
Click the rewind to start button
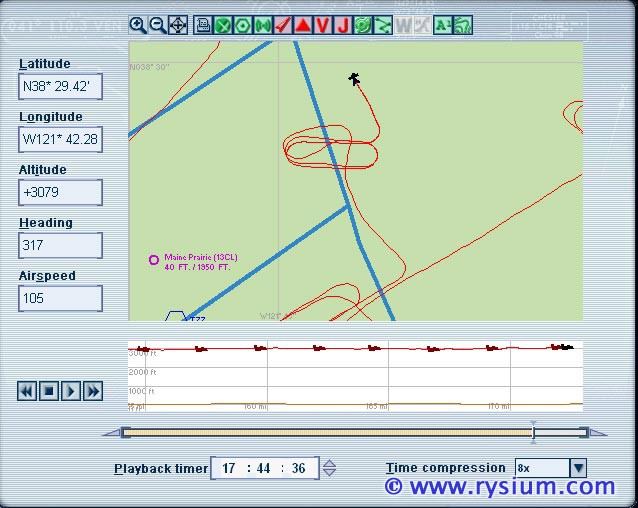coord(27,391)
